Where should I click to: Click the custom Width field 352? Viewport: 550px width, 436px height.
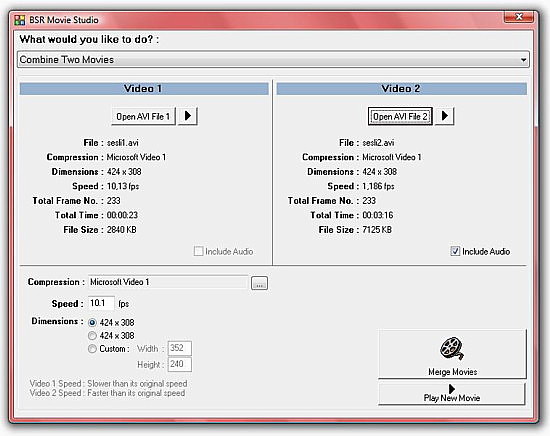180,348
